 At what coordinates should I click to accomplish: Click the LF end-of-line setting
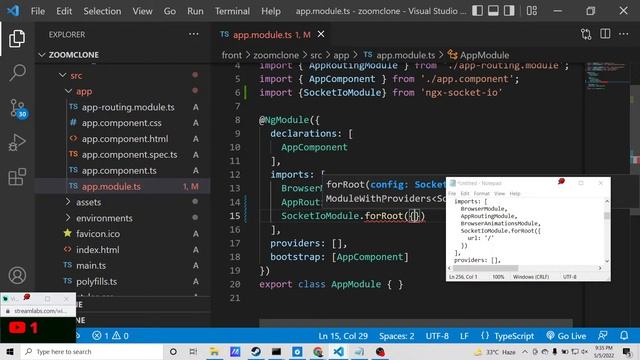click(464, 336)
